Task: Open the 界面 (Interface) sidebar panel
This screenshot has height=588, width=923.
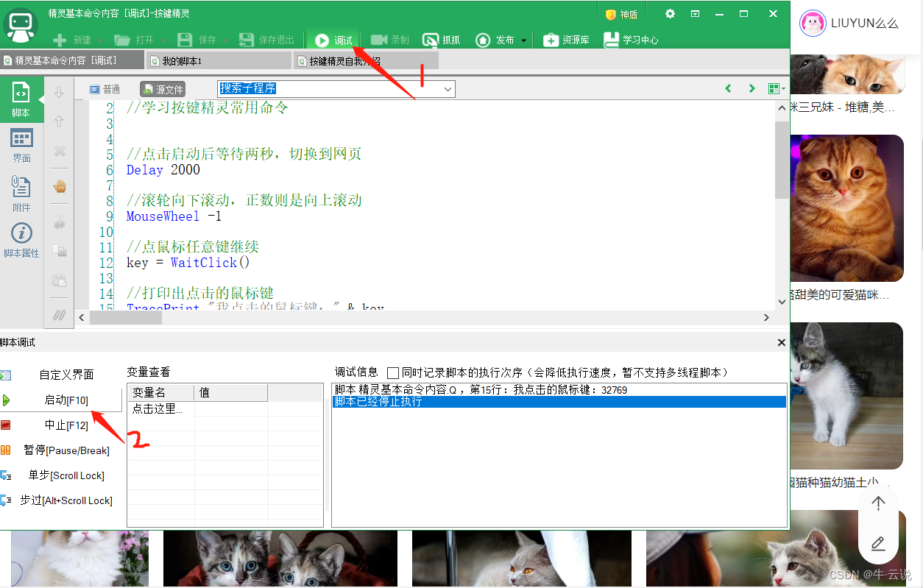Action: tap(21, 146)
